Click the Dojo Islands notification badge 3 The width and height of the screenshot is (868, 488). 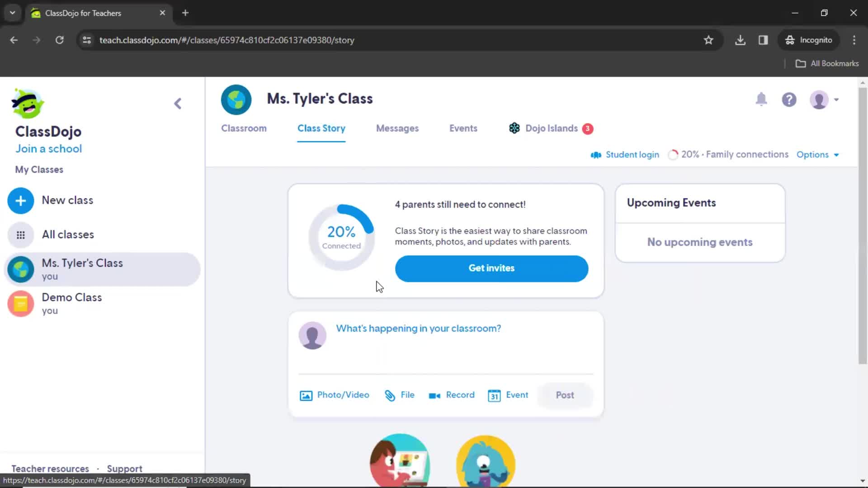(x=588, y=129)
